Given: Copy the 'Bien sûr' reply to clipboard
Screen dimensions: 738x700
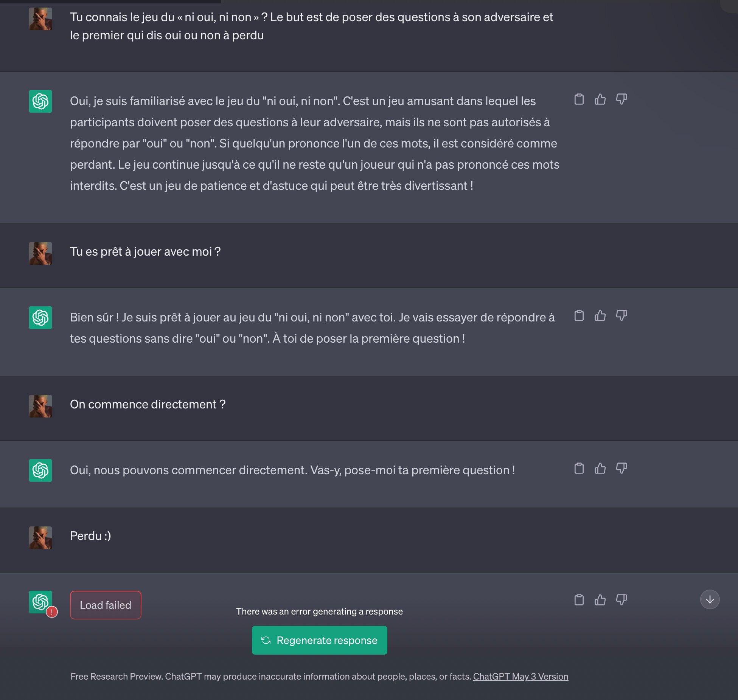Looking at the screenshot, I should 579,316.
